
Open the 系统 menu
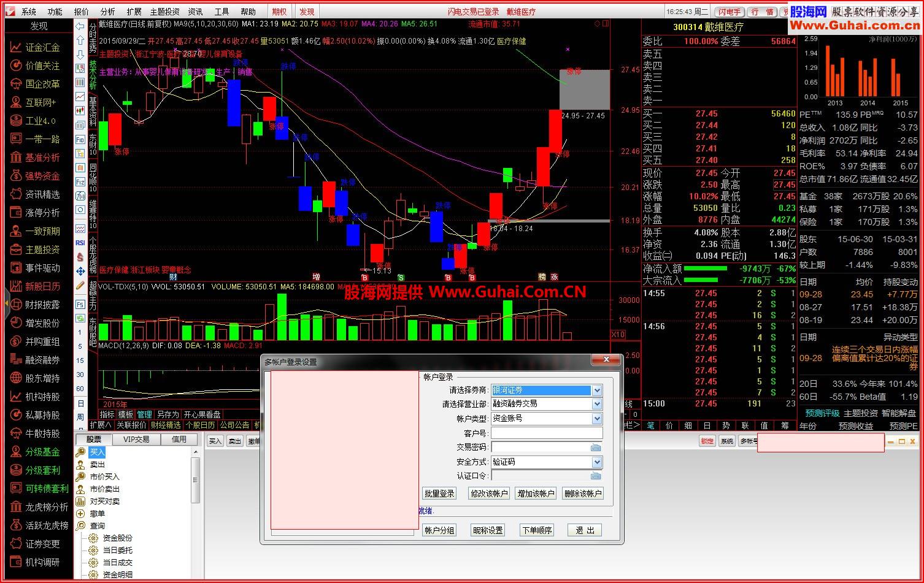[28, 12]
